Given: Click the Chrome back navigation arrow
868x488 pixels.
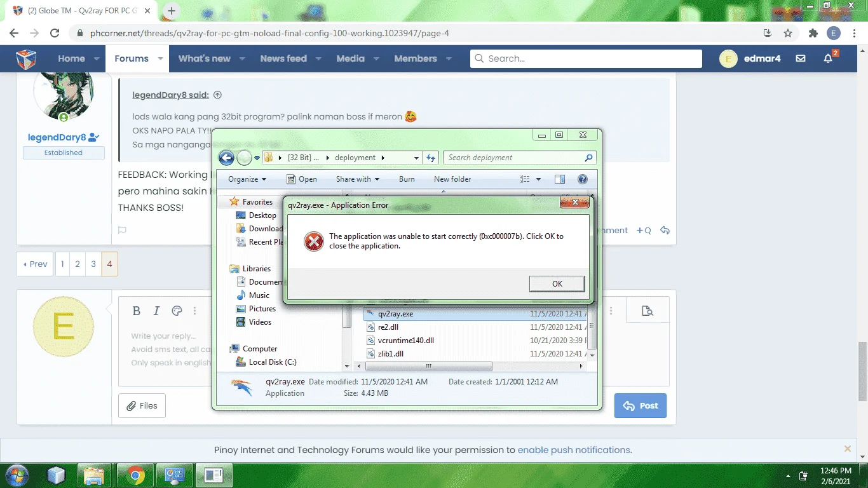Looking at the screenshot, I should [x=14, y=33].
